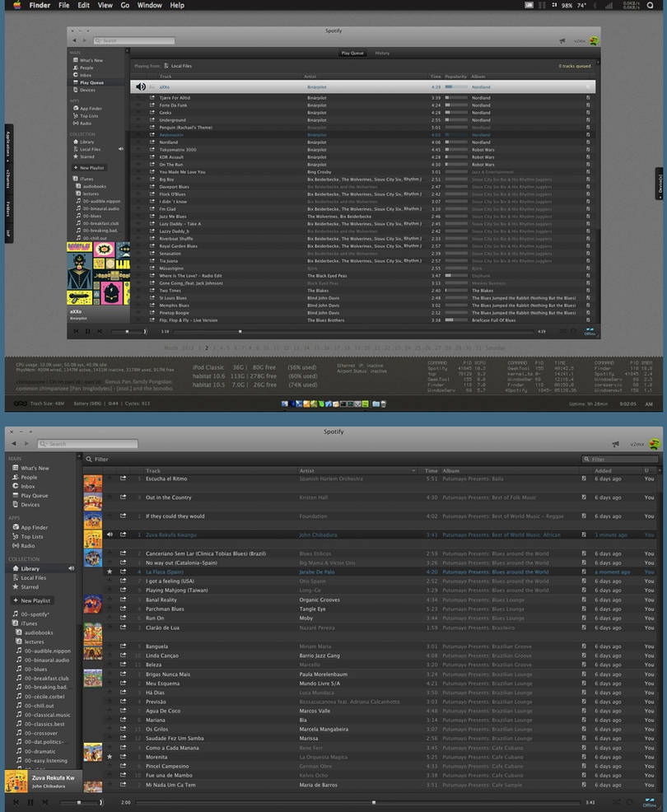667x812 pixels.
Task: Open 00-cécile.corbel playlist
Action: pos(40,697)
